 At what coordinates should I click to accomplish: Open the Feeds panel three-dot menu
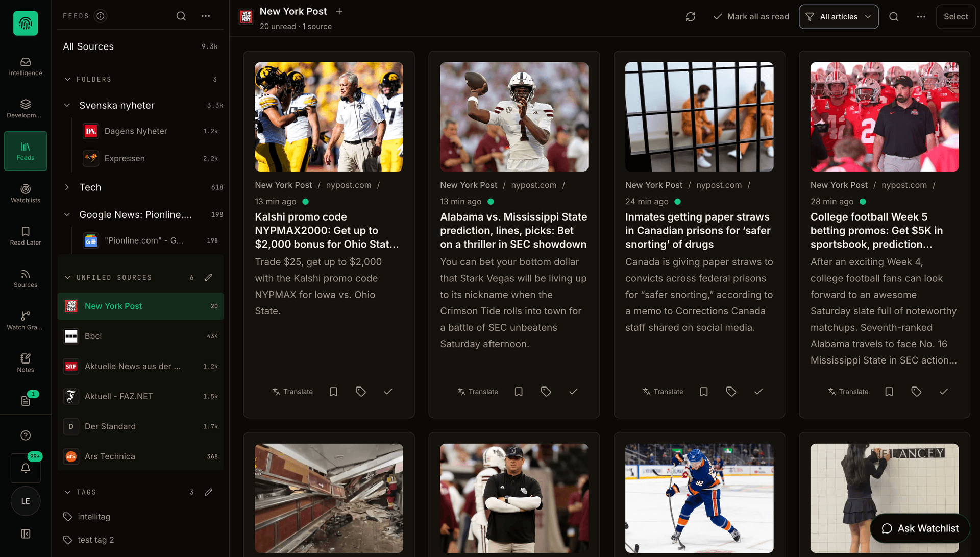[206, 16]
